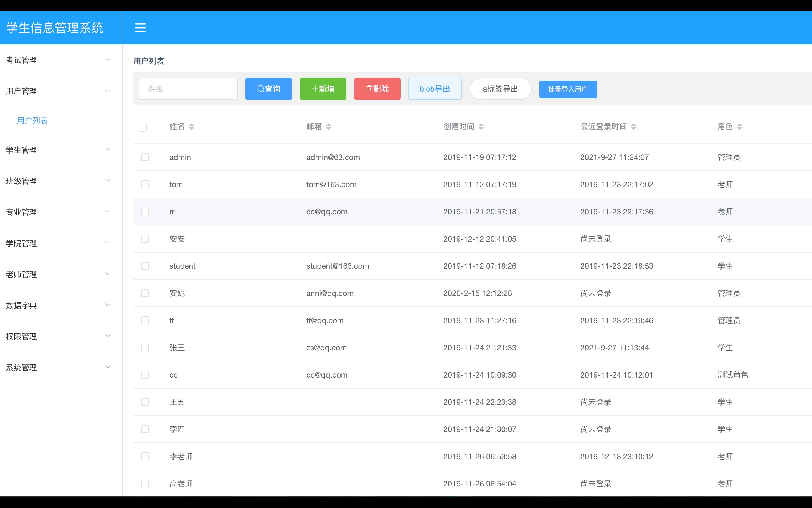Image resolution: width=812 pixels, height=508 pixels.
Task: Click 2021-9-27 11:24:07 login time
Action: pos(615,157)
